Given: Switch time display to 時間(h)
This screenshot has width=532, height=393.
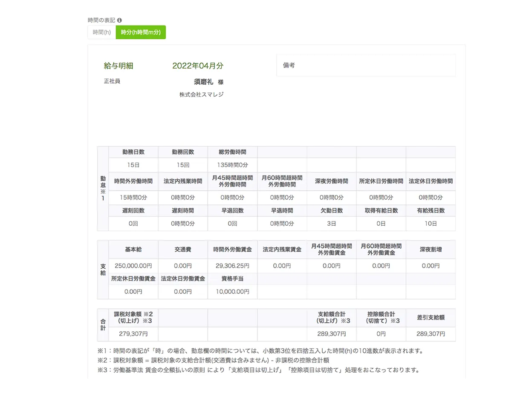Looking at the screenshot, I should pos(101,32).
